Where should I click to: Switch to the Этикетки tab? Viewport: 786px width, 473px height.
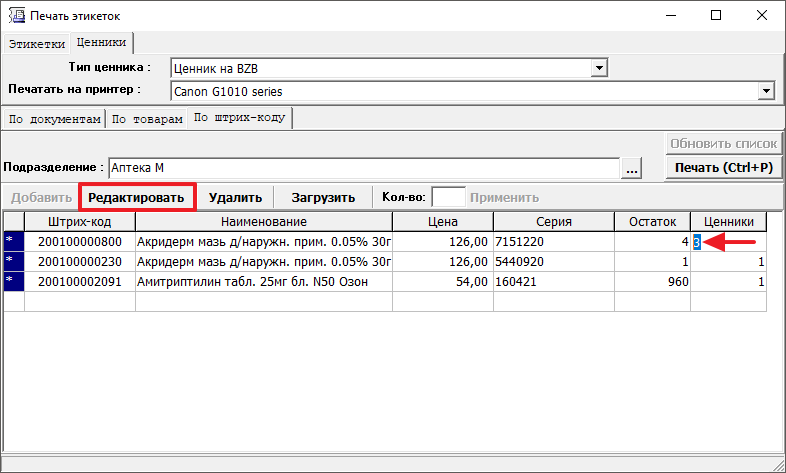click(x=37, y=44)
